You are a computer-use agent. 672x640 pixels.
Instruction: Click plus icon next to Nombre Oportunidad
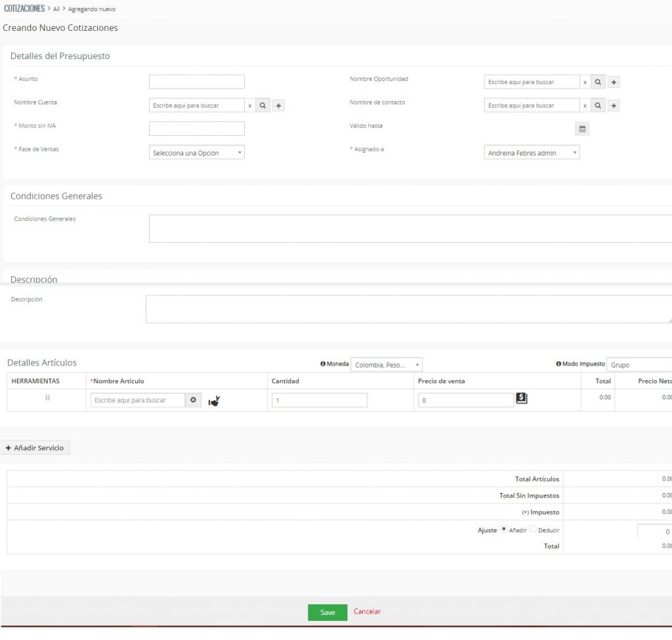pos(614,82)
